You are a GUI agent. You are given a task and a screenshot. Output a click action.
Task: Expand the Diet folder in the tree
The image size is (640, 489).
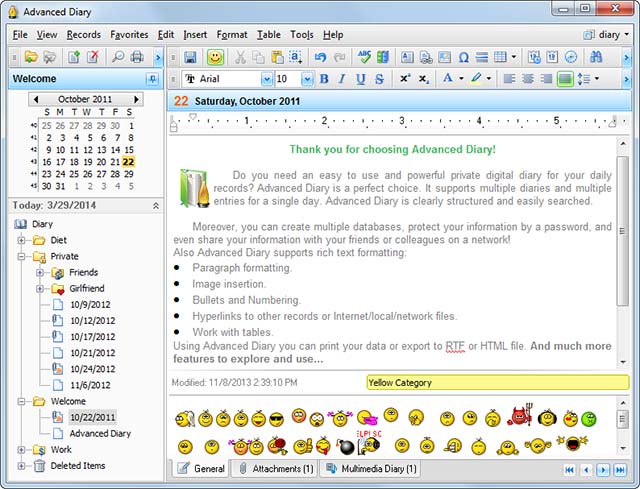(x=21, y=240)
